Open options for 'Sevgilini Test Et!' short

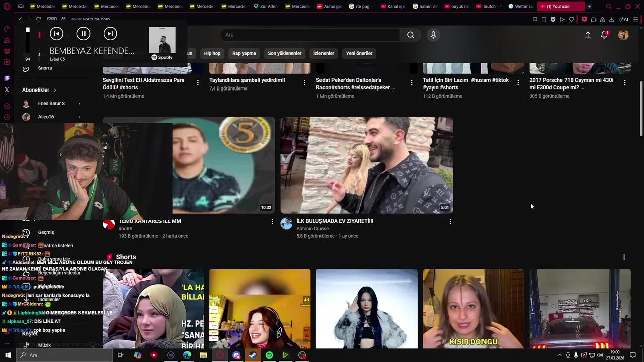(x=198, y=83)
